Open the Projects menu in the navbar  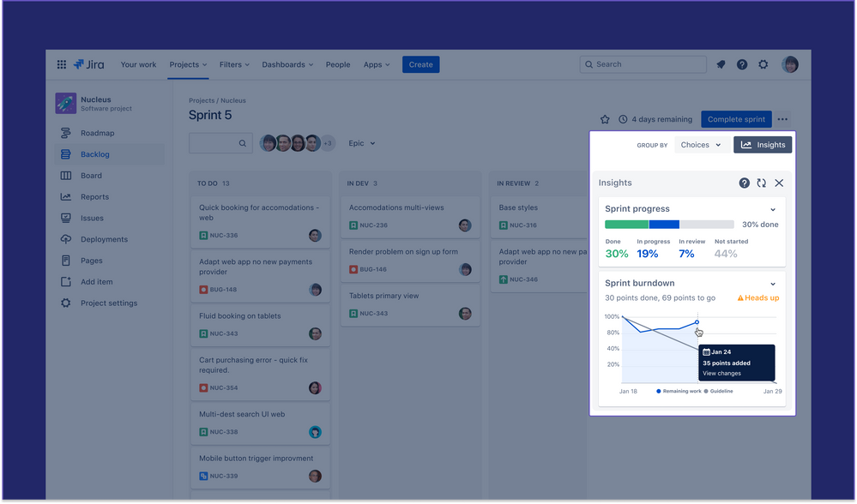[x=188, y=64]
